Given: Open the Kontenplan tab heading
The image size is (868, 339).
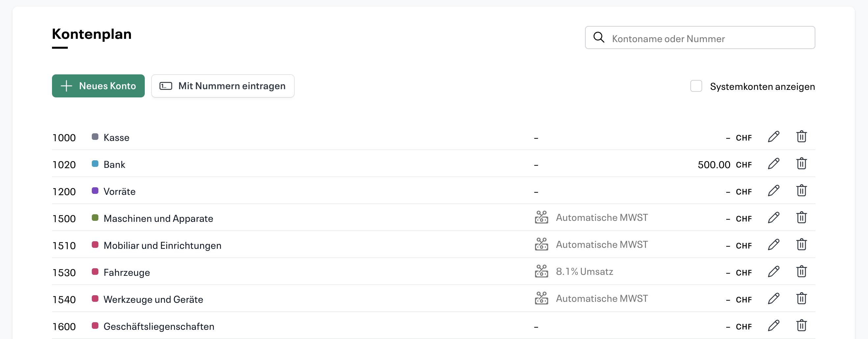Looking at the screenshot, I should click(92, 34).
